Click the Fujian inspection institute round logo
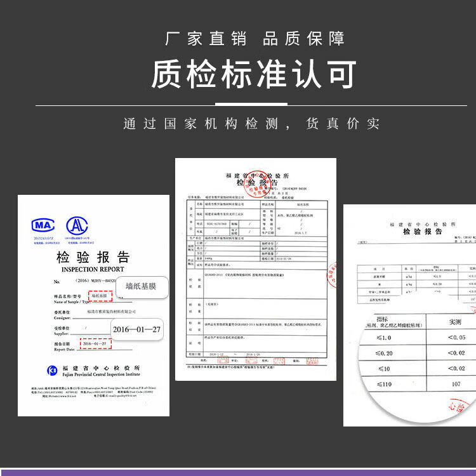The height and width of the screenshot is (476, 476). click(x=52, y=371)
